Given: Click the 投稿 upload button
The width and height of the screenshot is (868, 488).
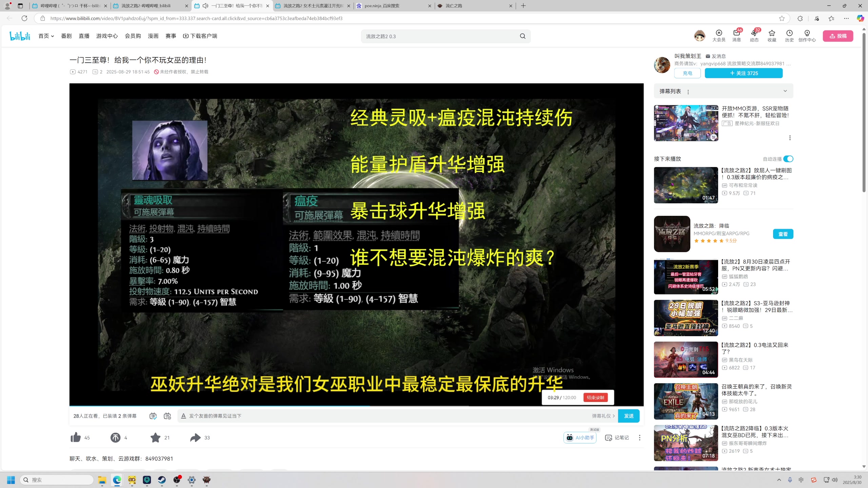Looking at the screenshot, I should (837, 36).
